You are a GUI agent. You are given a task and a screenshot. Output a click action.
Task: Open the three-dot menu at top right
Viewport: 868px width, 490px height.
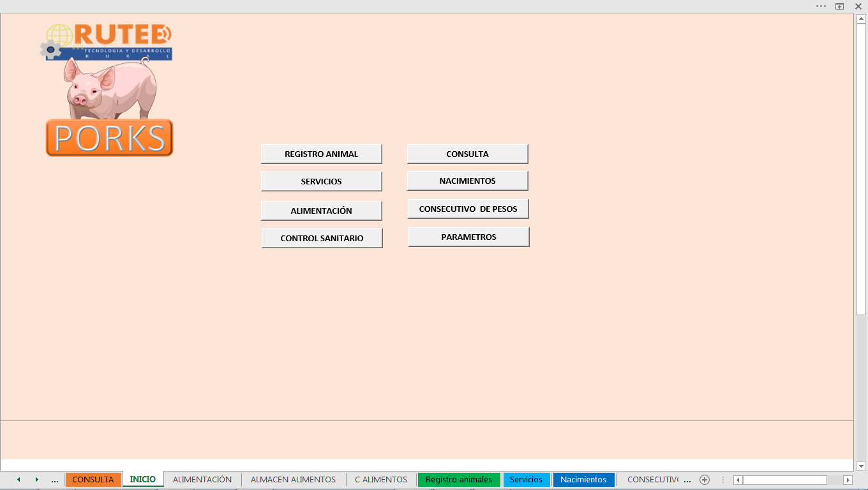coord(821,6)
